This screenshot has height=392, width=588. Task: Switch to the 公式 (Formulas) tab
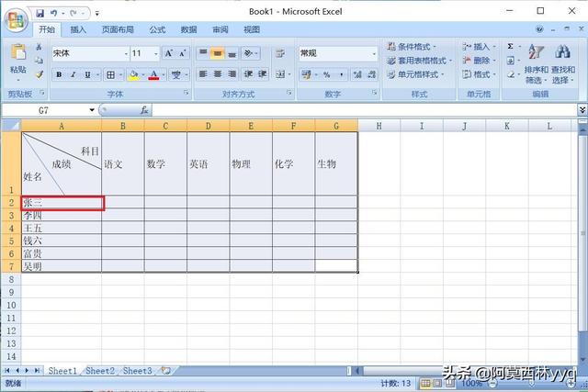(157, 29)
